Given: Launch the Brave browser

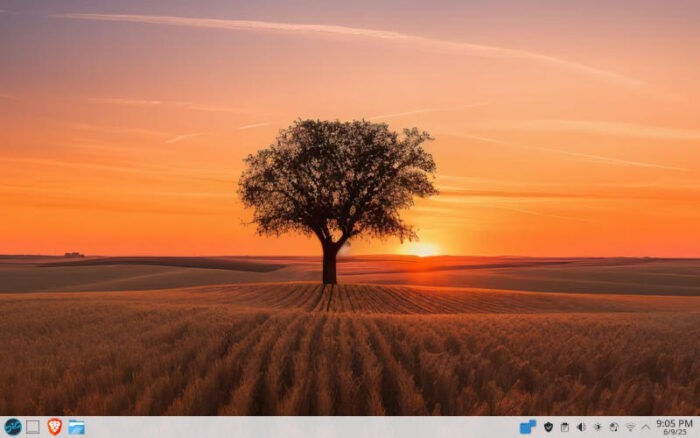Looking at the screenshot, I should point(55,427).
